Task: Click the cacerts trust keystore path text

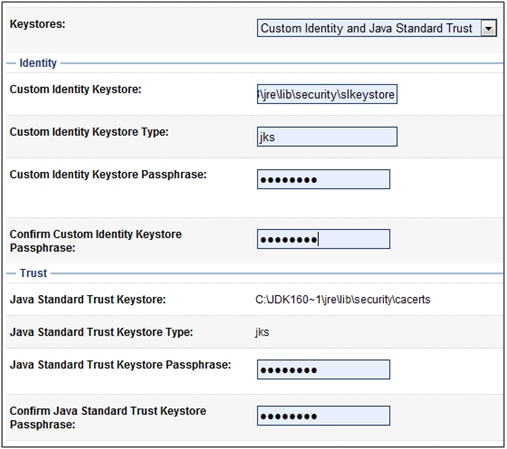Action: click(343, 300)
